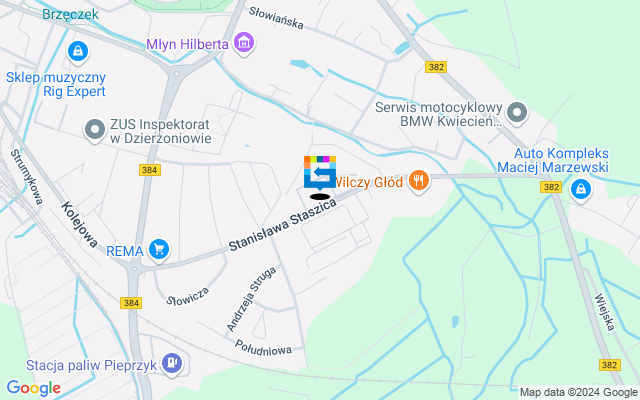Click the Auto Kompleks shop bag pin
The height and width of the screenshot is (400, 640).
(581, 190)
